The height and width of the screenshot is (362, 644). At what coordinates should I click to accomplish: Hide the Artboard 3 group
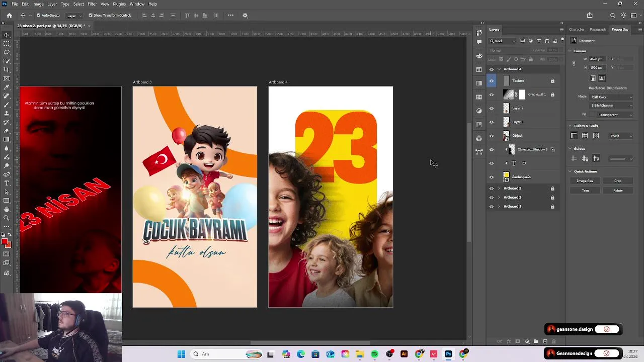coord(492,189)
